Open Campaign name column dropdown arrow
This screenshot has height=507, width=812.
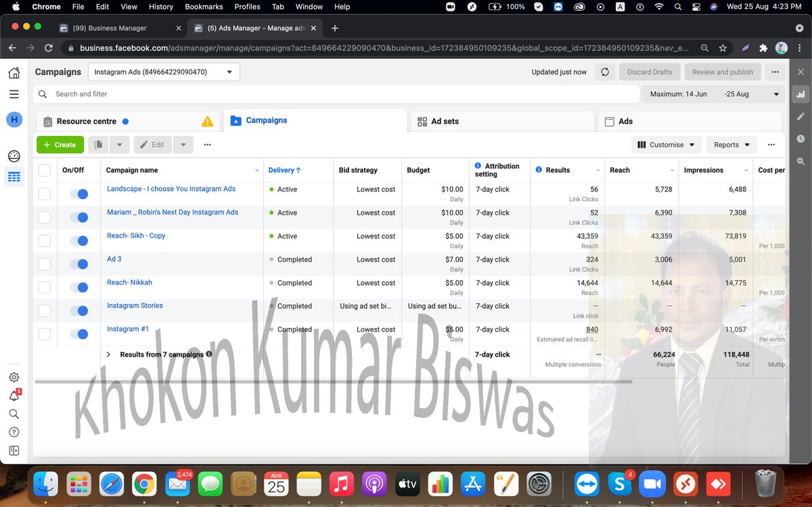(256, 171)
